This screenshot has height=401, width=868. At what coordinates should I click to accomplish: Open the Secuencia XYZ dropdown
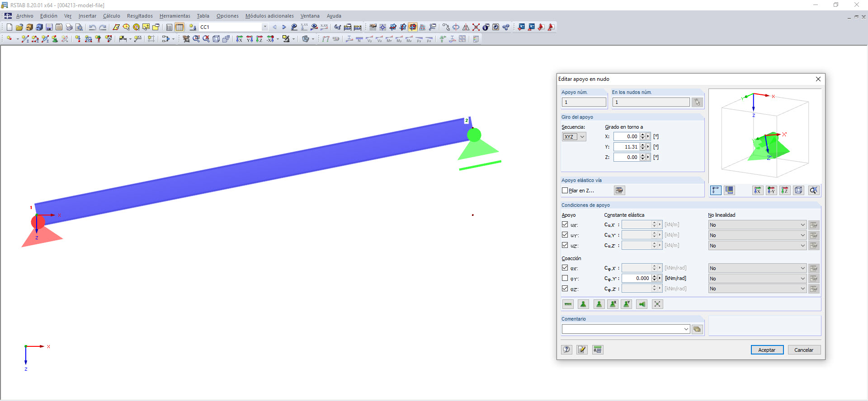point(574,137)
